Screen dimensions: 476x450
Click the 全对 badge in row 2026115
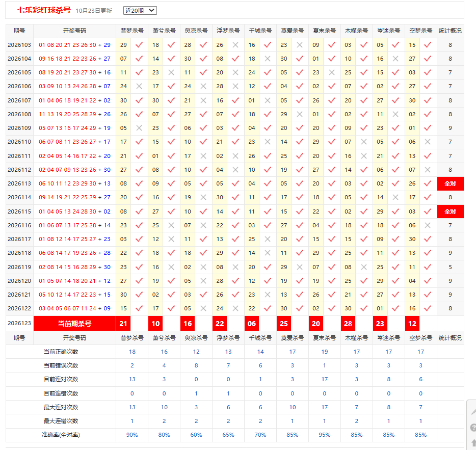point(450,211)
